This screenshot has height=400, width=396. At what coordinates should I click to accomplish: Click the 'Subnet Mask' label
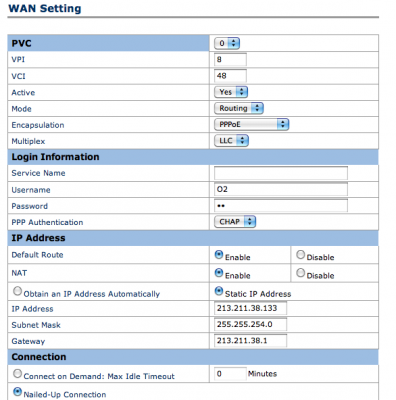tap(36, 325)
